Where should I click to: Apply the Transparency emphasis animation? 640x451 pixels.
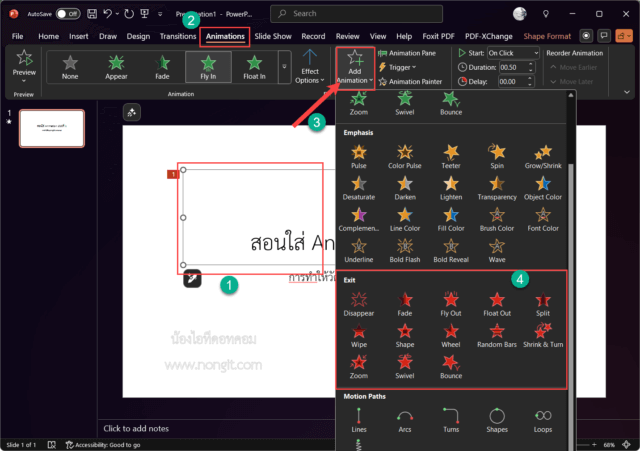(497, 188)
